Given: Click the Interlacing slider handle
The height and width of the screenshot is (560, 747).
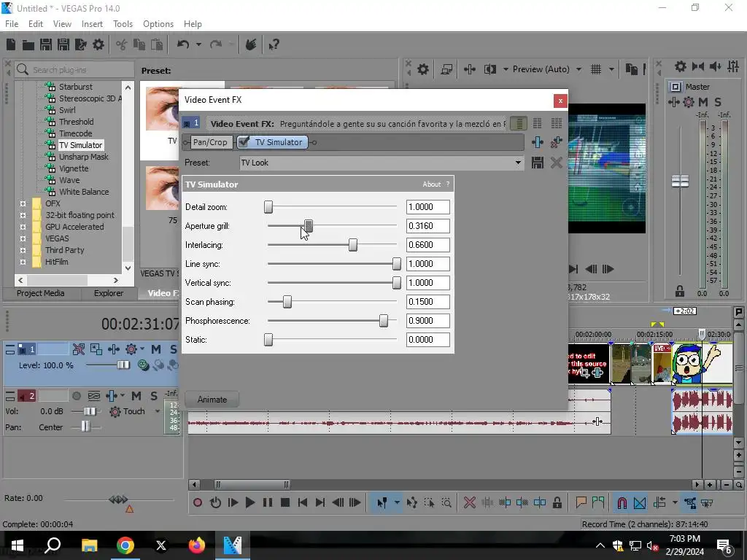Looking at the screenshot, I should pyautogui.click(x=352, y=245).
